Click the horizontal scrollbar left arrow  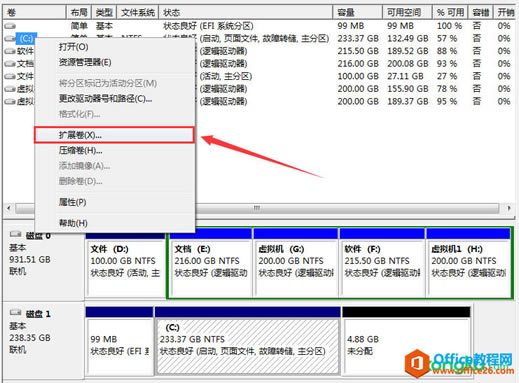[9, 208]
